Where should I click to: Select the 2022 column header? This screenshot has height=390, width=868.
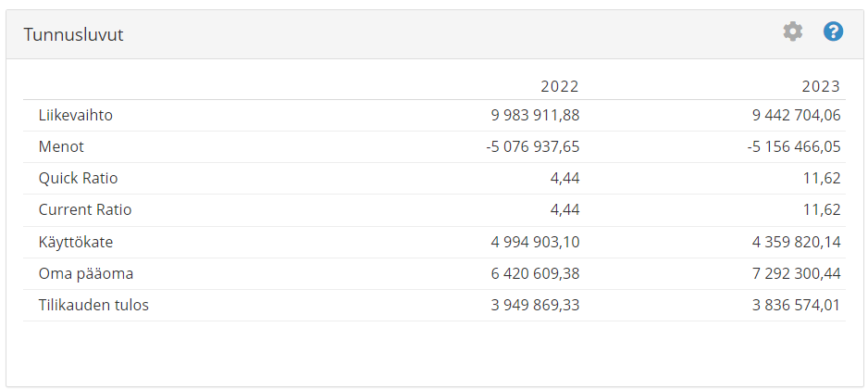click(560, 86)
